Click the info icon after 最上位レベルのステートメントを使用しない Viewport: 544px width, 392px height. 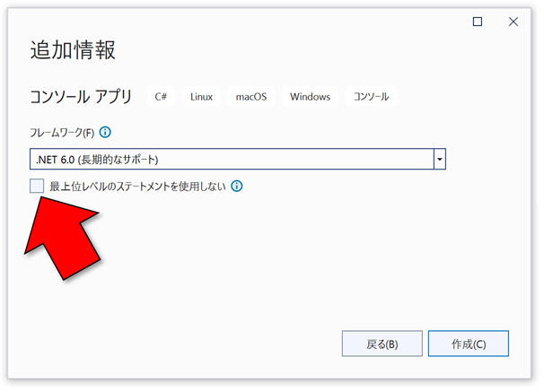237,187
